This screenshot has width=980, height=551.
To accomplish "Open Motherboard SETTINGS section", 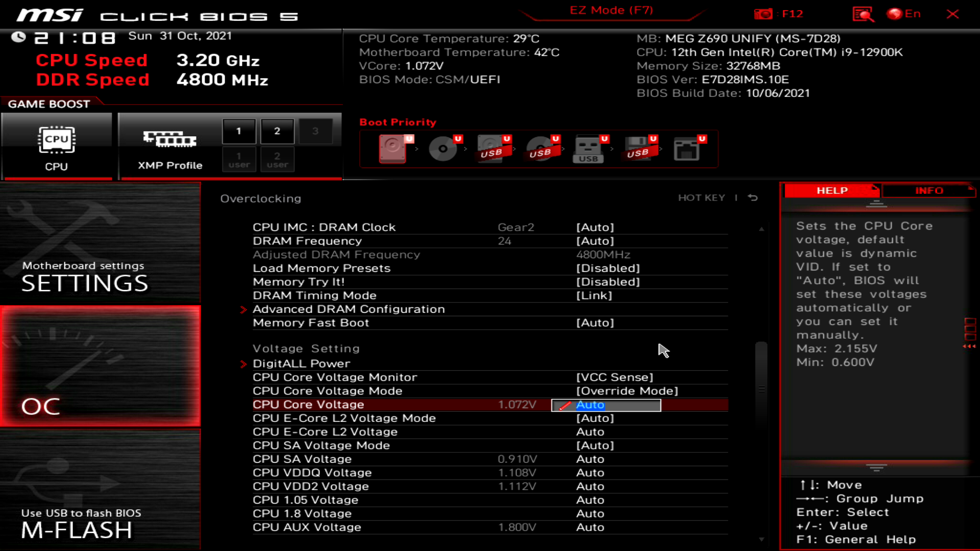I will click(101, 243).
